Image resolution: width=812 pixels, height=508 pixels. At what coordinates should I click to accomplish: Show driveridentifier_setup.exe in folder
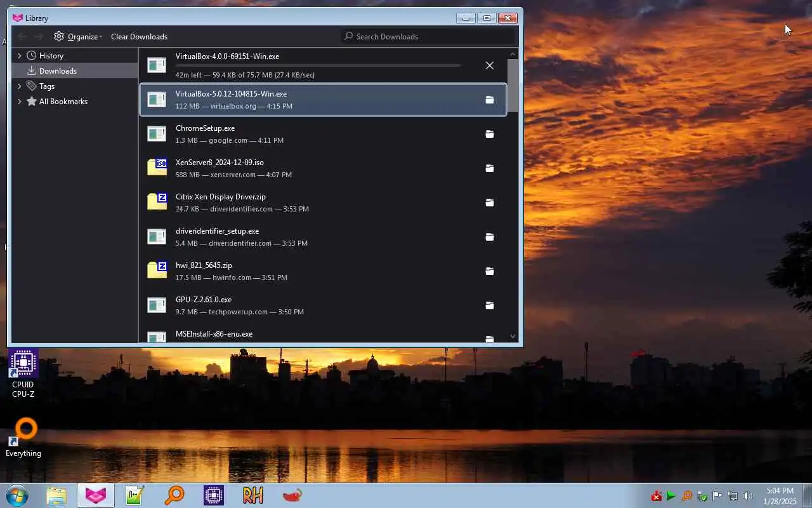pyautogui.click(x=489, y=237)
